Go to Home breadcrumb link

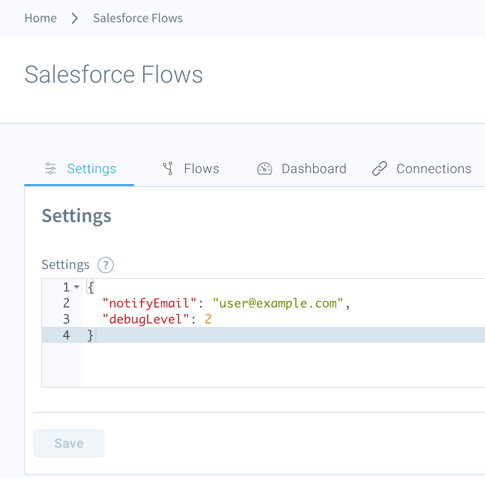click(40, 18)
